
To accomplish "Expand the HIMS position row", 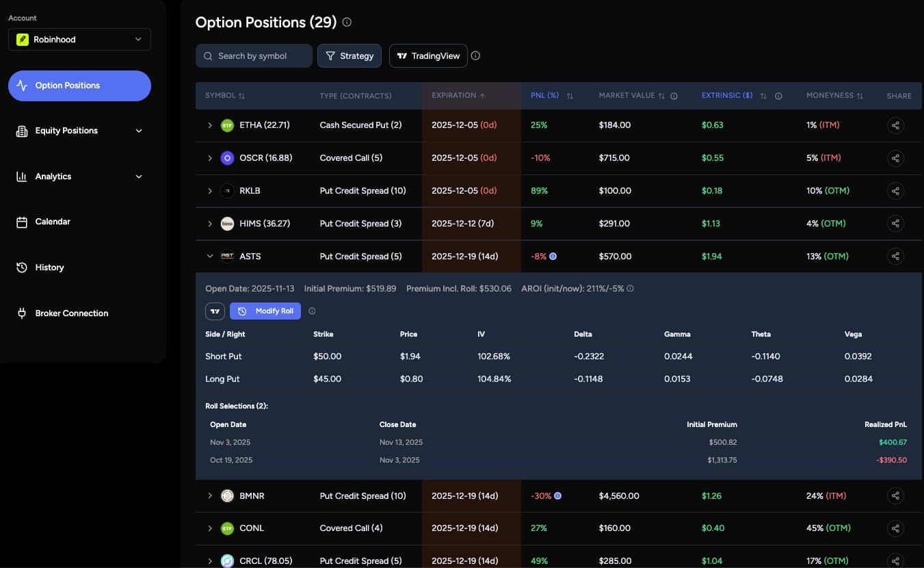I will click(210, 223).
